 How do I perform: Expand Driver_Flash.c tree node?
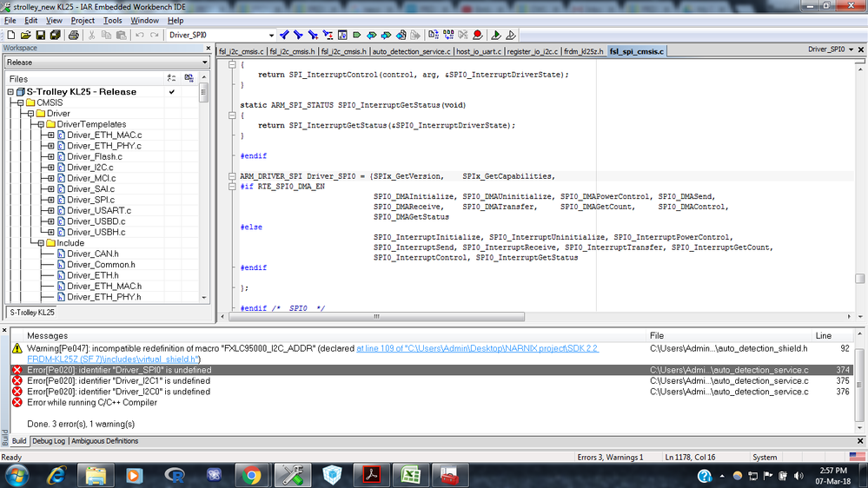pyautogui.click(x=51, y=156)
